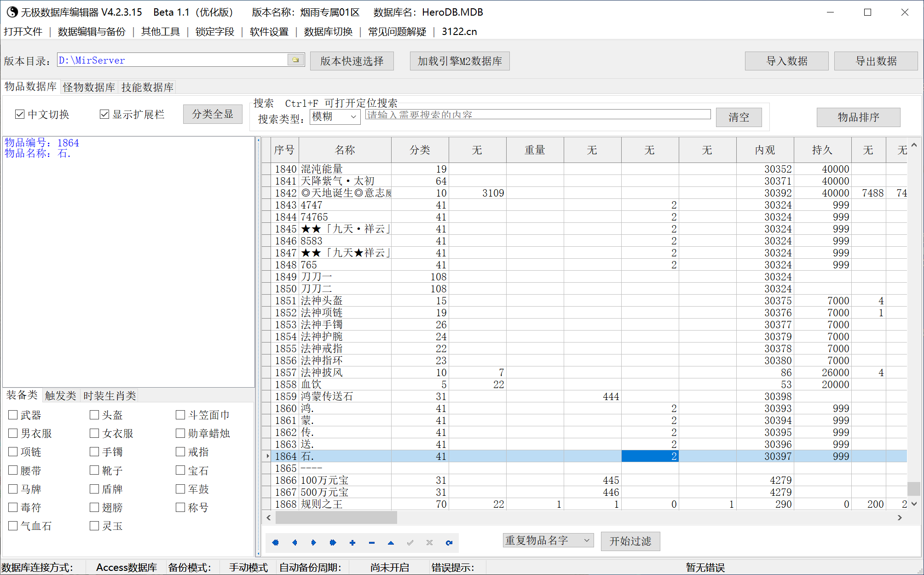This screenshot has height=575, width=924.
Task: Click 导入数据 button
Action: (x=787, y=61)
